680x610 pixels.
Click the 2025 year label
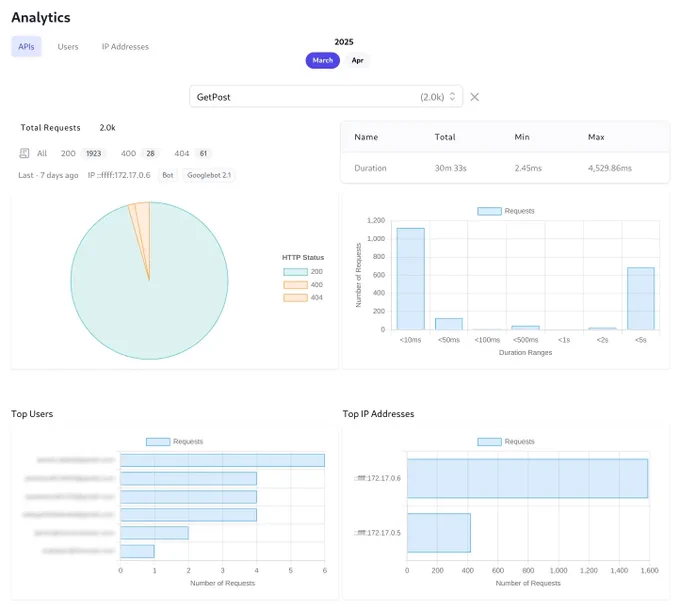pos(344,42)
